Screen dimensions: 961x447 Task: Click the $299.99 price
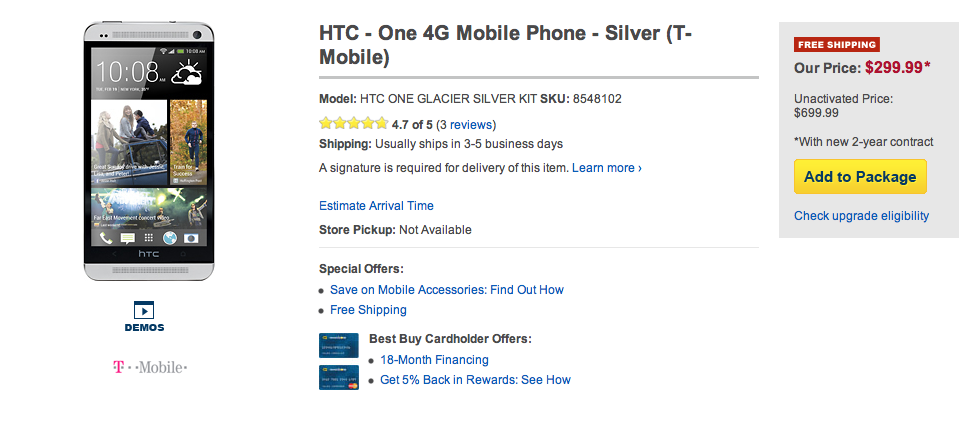898,68
